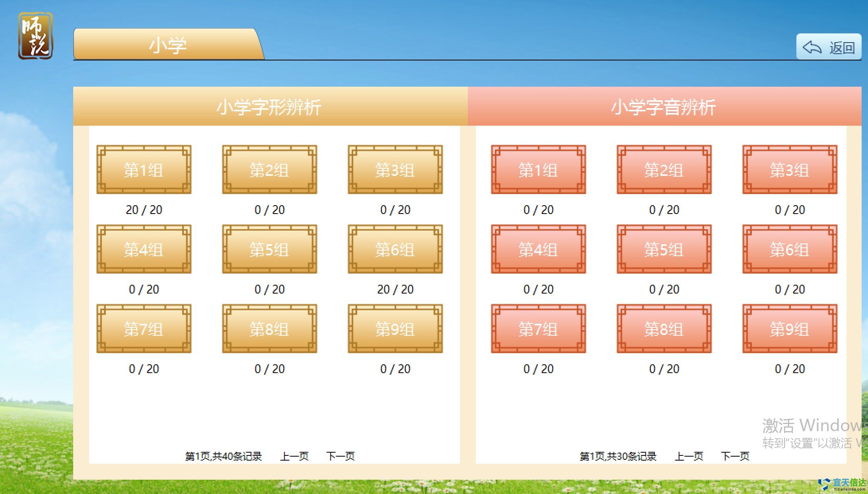The width and height of the screenshot is (868, 494).
Task: Click the 返回 back arrow button
Action: point(829,48)
